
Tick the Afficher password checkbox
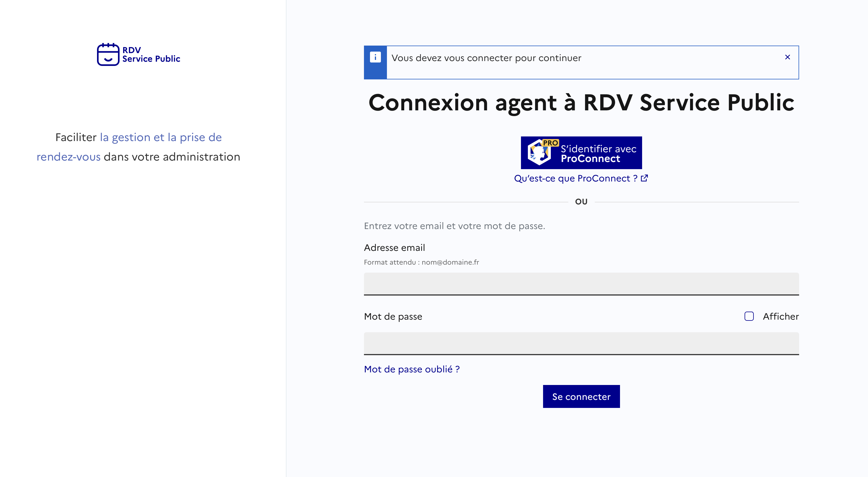(x=749, y=316)
